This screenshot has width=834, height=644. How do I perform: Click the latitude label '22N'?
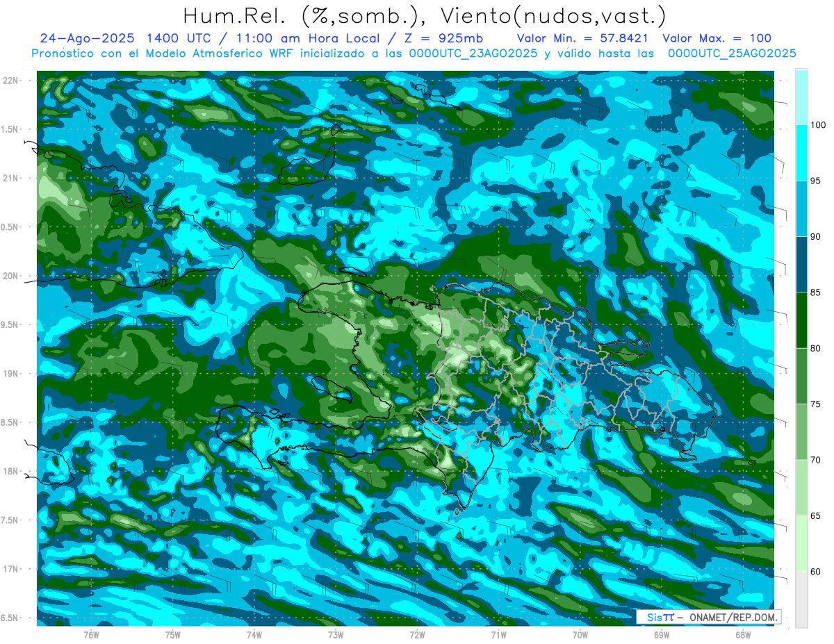[10, 80]
